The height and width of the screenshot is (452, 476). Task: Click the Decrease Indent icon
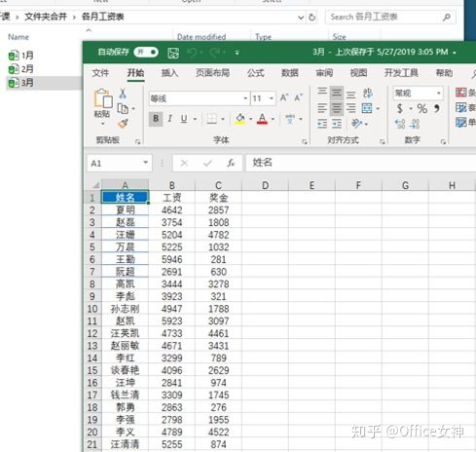pos(322,124)
